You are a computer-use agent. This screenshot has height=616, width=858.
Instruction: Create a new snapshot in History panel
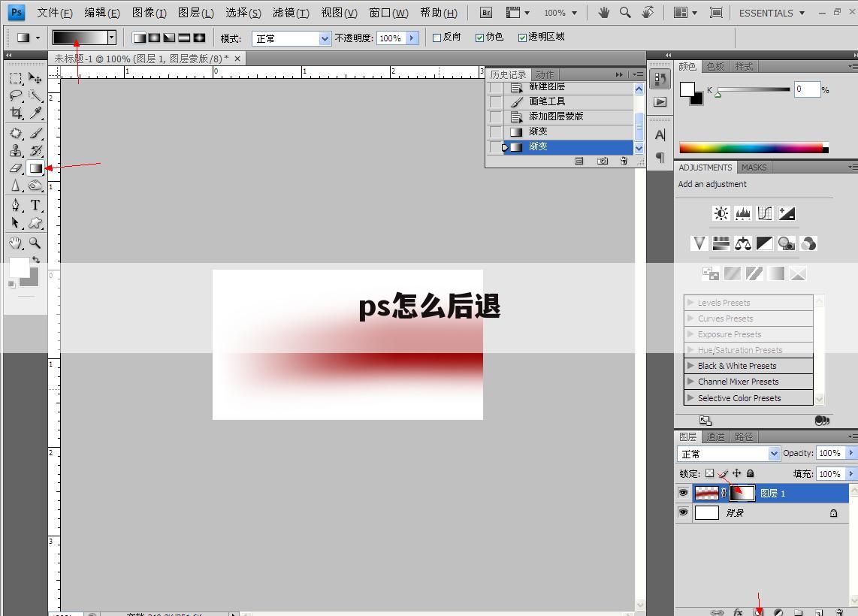coord(603,161)
